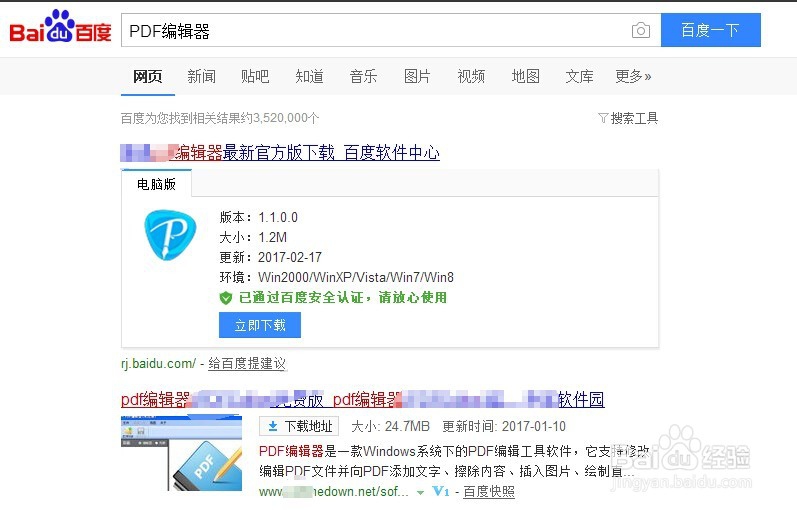Open the 贴吧 tab
Image resolution: width=797 pixels, height=510 pixels.
[255, 77]
